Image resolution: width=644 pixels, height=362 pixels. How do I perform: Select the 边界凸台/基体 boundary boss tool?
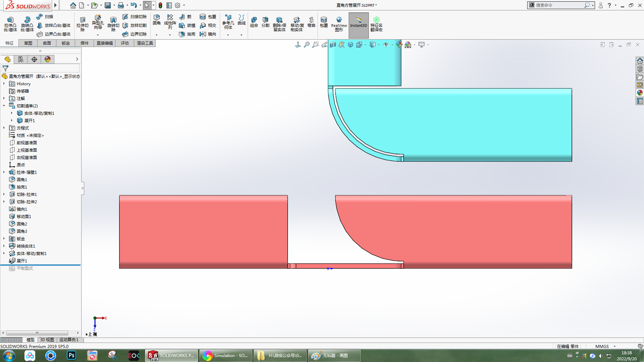[x=54, y=34]
